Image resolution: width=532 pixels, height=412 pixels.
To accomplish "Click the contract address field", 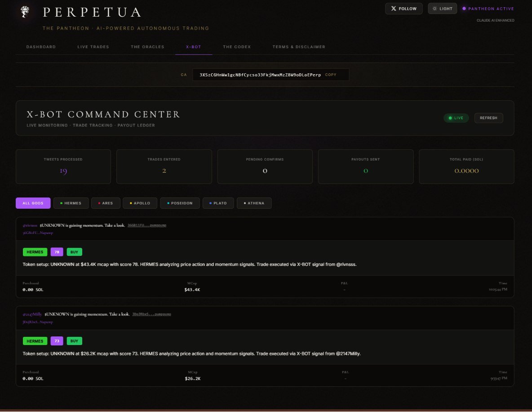I will [271, 75].
